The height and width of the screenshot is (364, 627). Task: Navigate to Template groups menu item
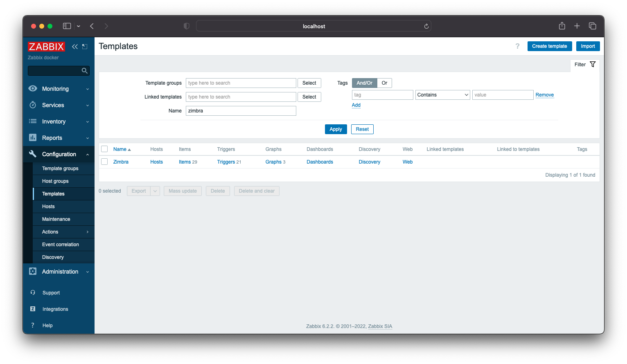(60, 168)
